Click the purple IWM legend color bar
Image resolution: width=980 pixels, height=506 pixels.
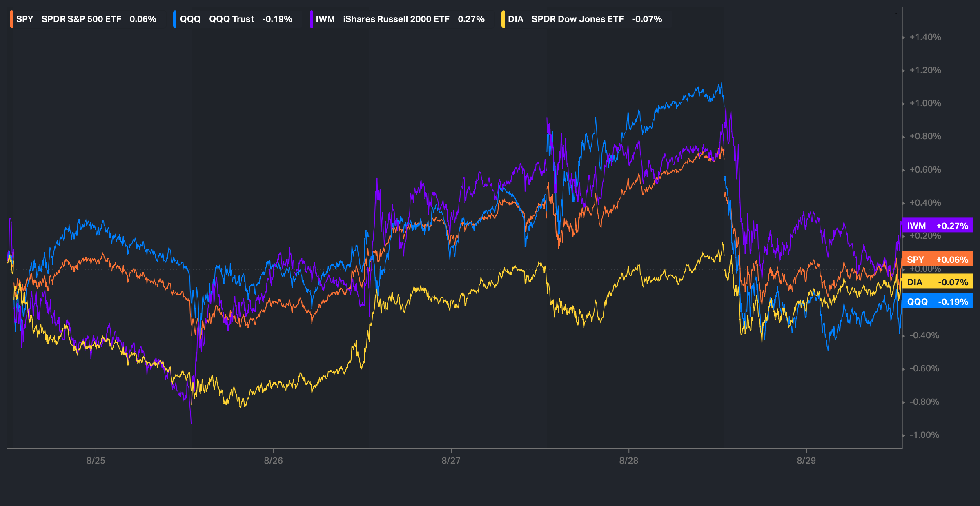point(311,19)
